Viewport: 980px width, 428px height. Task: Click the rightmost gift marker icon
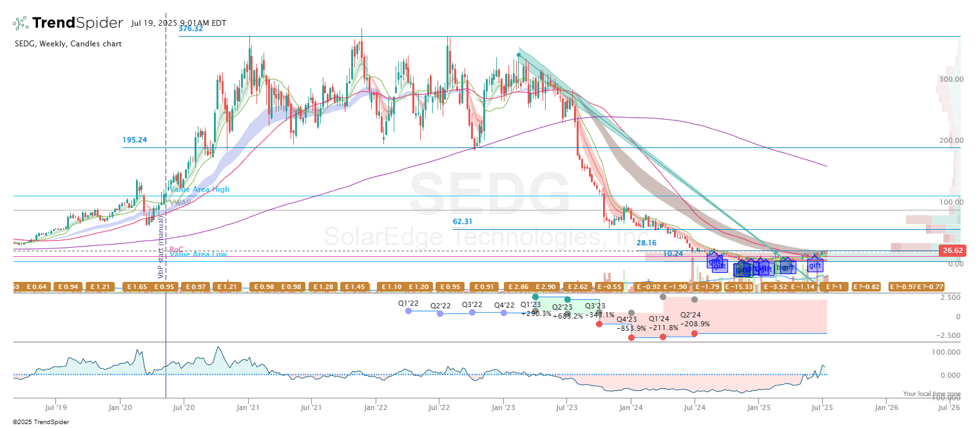tap(815, 265)
